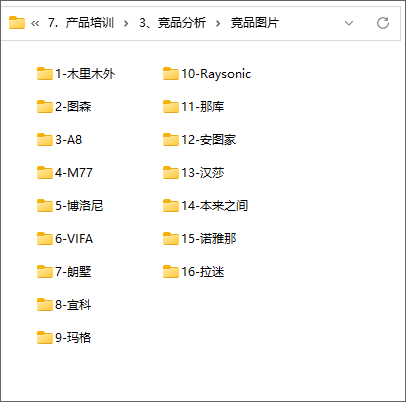
Task: Expand the hidden path double-chevron
Action: [x=35, y=23]
